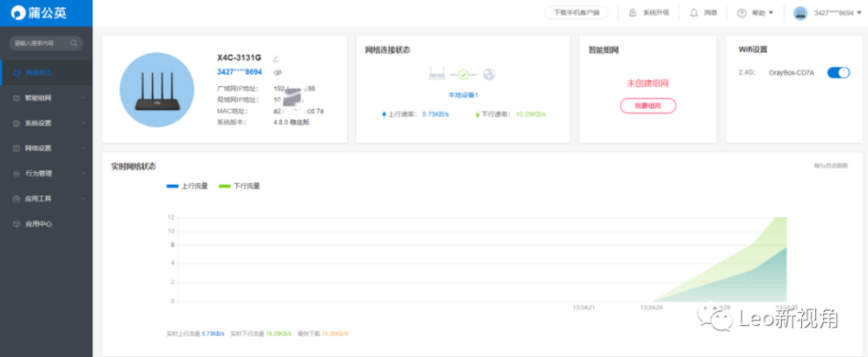Viewport: 868px width, 357px height.
Task: Click the 我要组网 button
Action: [648, 105]
